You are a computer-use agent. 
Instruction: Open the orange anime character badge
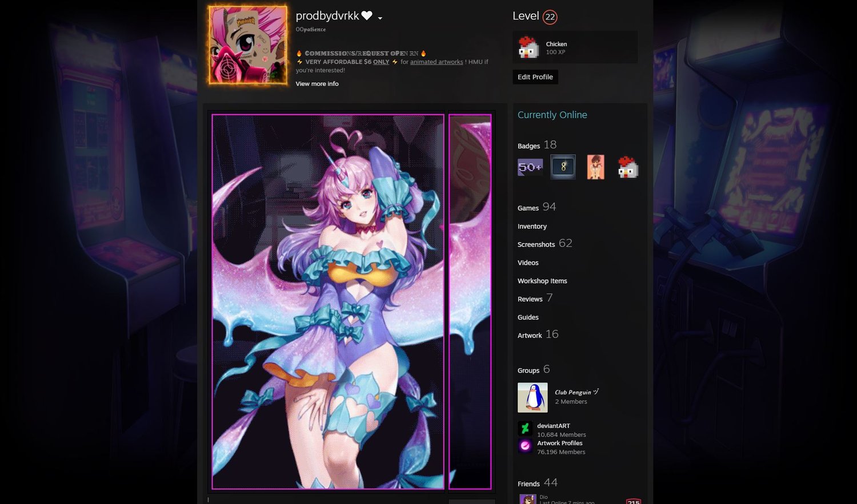595,167
